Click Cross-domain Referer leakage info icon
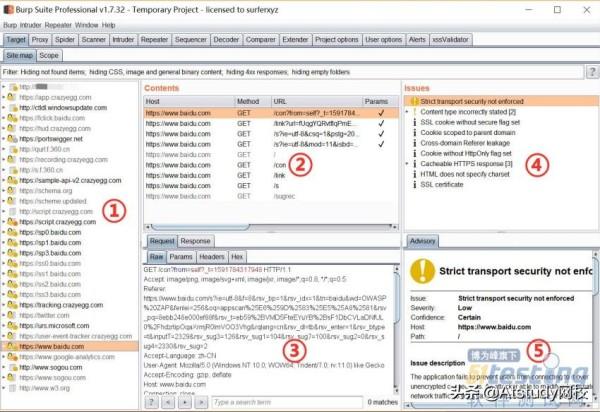The image size is (600, 412). 414,143
